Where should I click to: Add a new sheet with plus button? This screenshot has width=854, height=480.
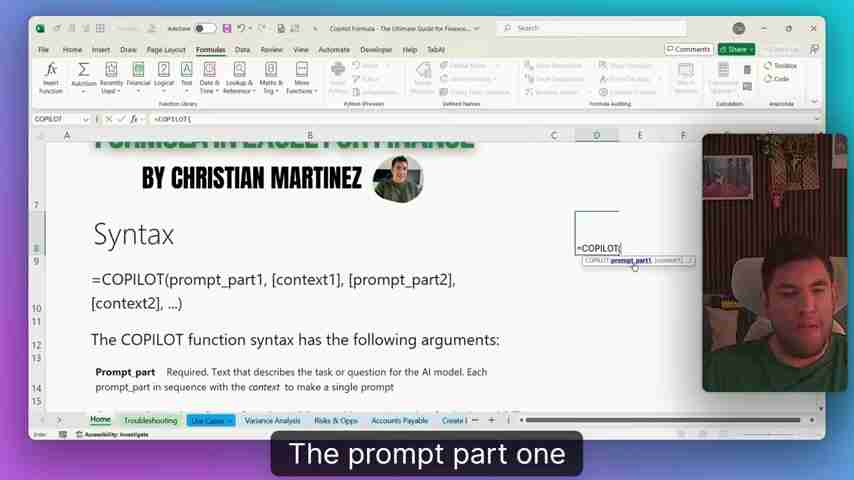[491, 420]
